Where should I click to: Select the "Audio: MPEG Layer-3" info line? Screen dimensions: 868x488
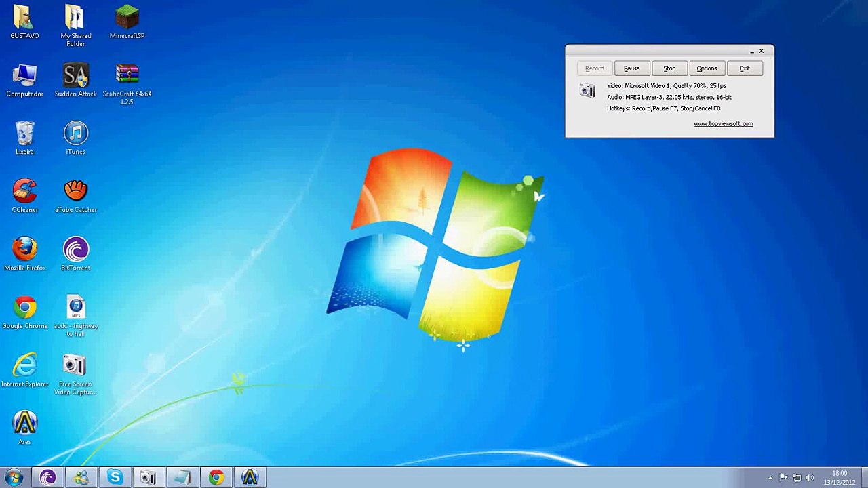tap(669, 97)
